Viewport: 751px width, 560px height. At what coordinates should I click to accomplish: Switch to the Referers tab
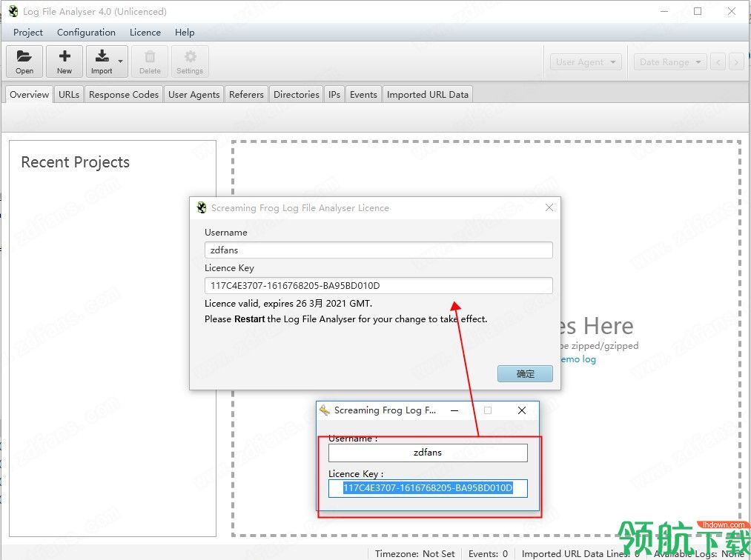pos(246,94)
